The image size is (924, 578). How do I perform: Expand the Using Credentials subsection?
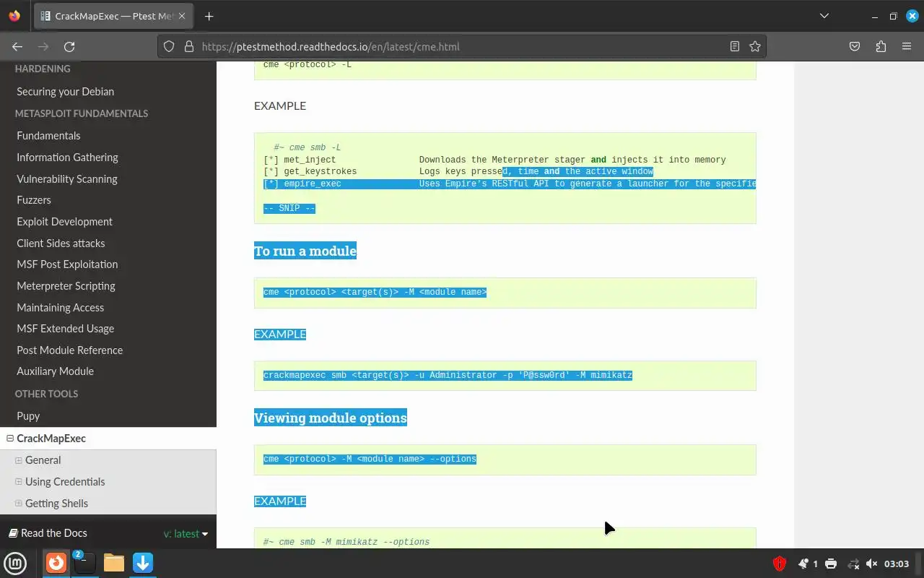tap(19, 482)
